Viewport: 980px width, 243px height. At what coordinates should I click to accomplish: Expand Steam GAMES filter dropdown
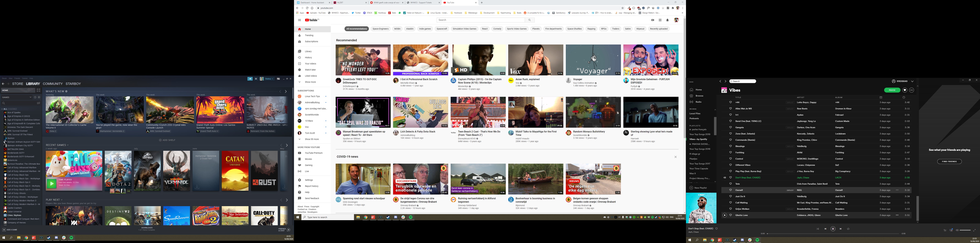click(30, 97)
